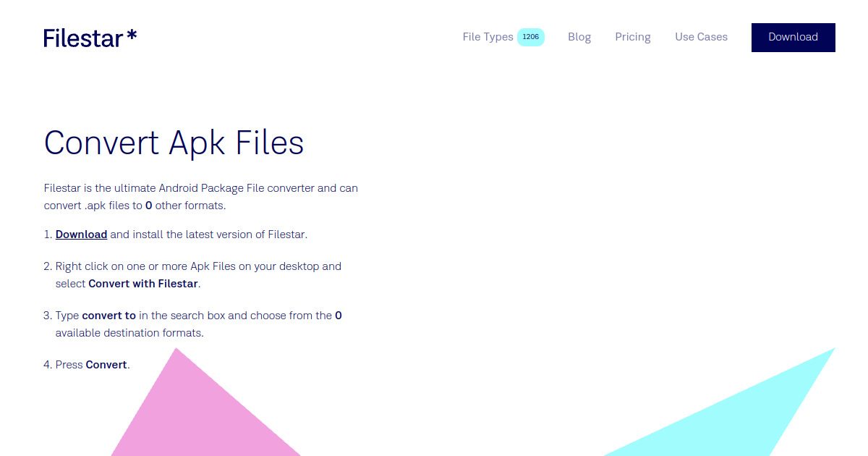
Task: Click the bold 'Convert with Filestar' text
Action: (x=143, y=284)
